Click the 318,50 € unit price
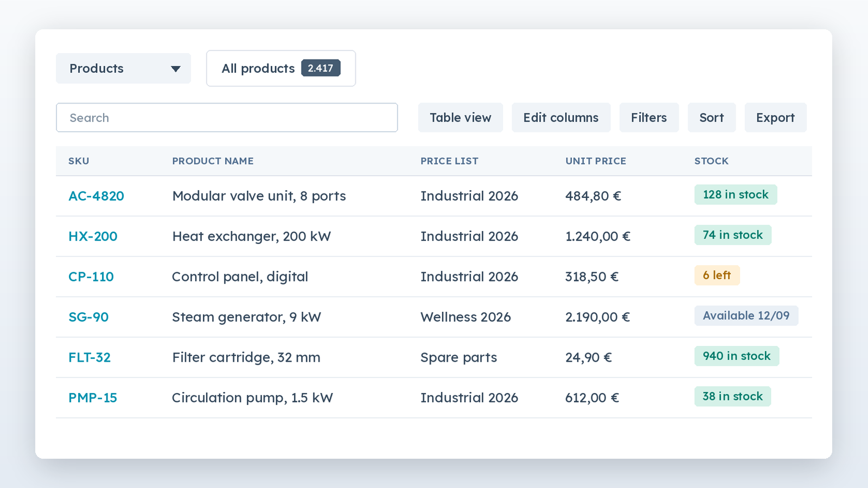 coord(592,277)
